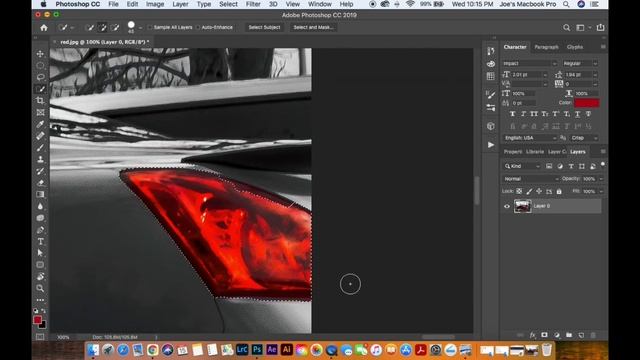Click the red text Color swatch
Viewport: 640px width, 360px height.
[x=587, y=103]
